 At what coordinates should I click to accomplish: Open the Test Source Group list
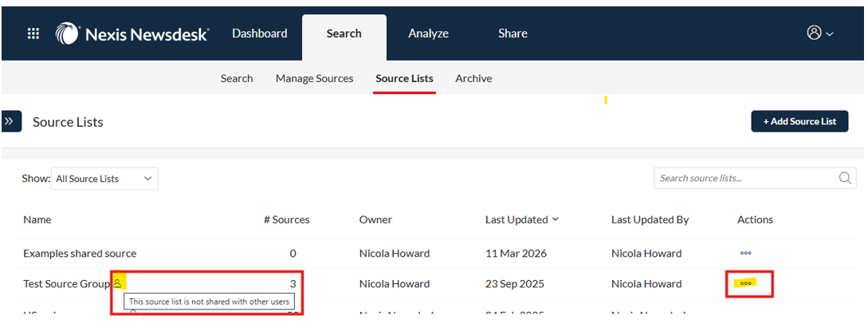click(66, 284)
